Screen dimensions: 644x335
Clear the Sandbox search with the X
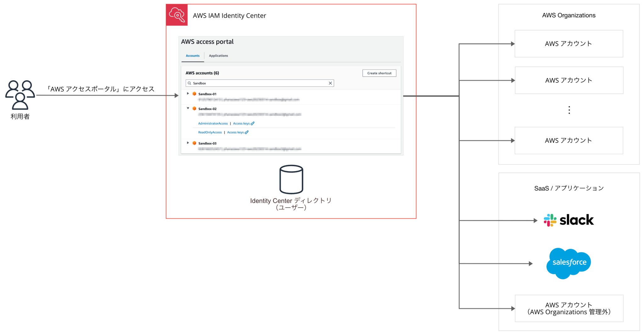330,83
